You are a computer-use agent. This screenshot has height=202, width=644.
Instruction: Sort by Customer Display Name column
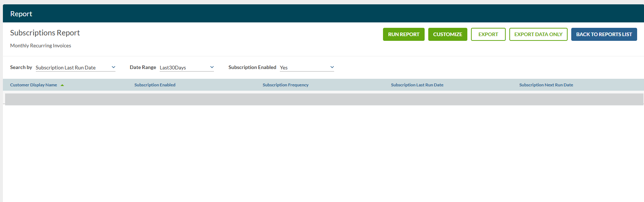(x=33, y=85)
